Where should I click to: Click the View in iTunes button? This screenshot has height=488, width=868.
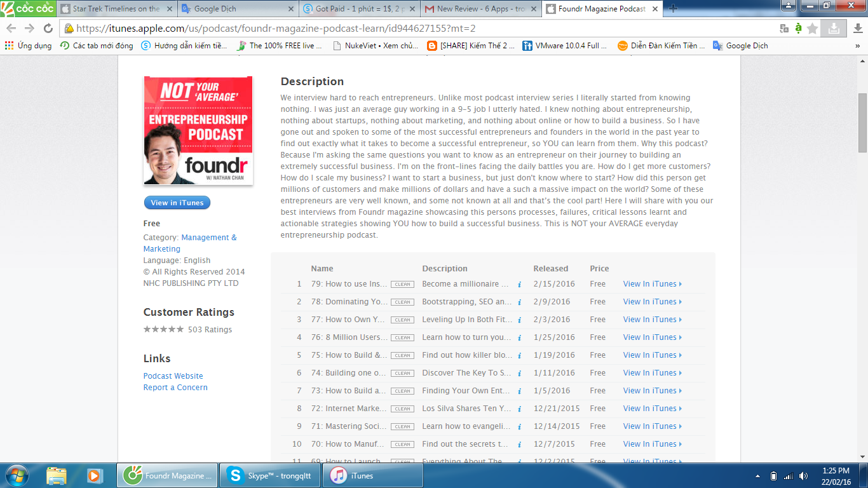(177, 203)
